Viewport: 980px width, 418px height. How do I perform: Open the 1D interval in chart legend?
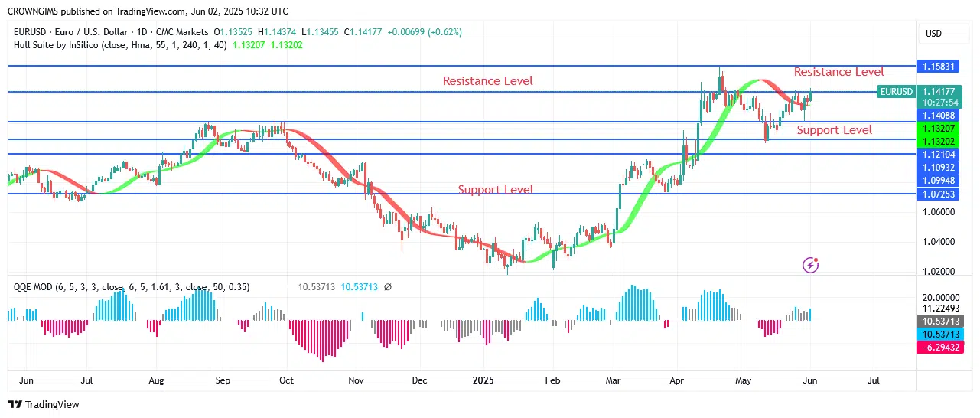point(146,32)
